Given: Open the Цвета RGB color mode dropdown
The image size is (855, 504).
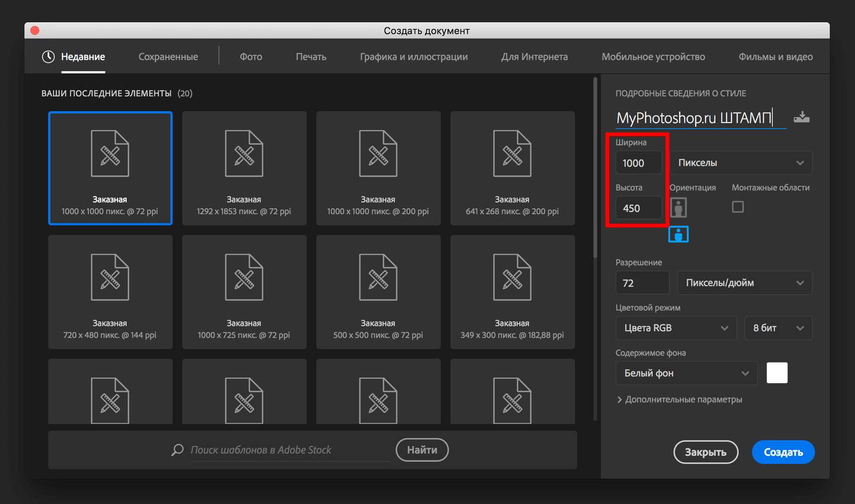Looking at the screenshot, I should (x=675, y=328).
